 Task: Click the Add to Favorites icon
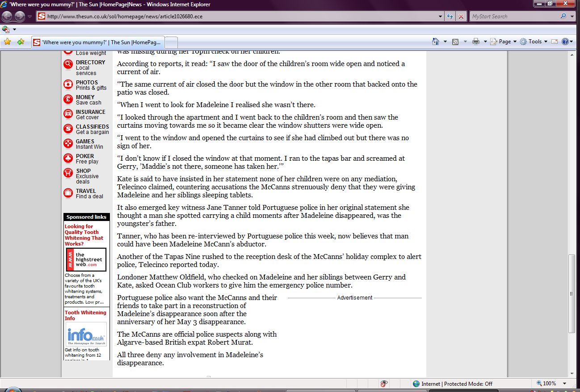pos(21,42)
